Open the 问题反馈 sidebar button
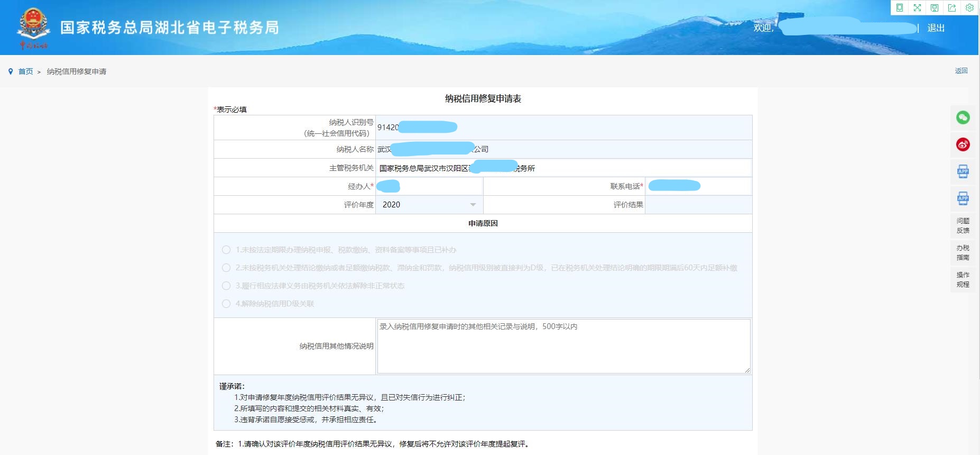The width and height of the screenshot is (980, 455). (x=963, y=225)
